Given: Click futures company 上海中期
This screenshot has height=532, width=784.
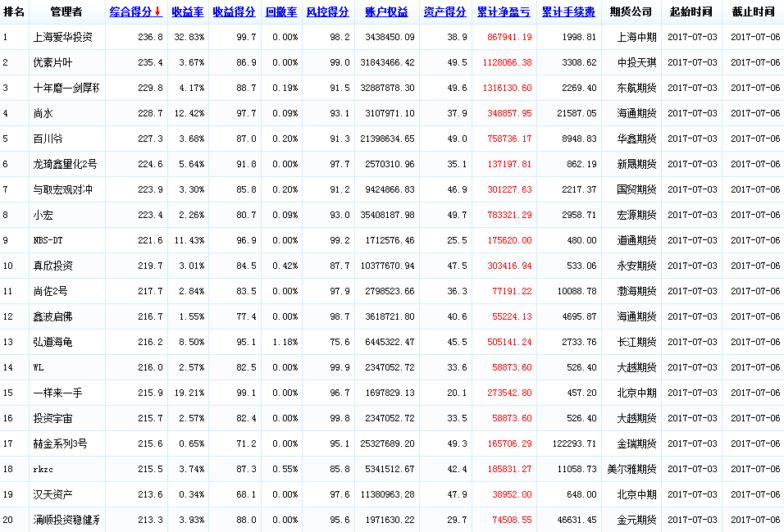Looking at the screenshot, I should click(636, 37).
